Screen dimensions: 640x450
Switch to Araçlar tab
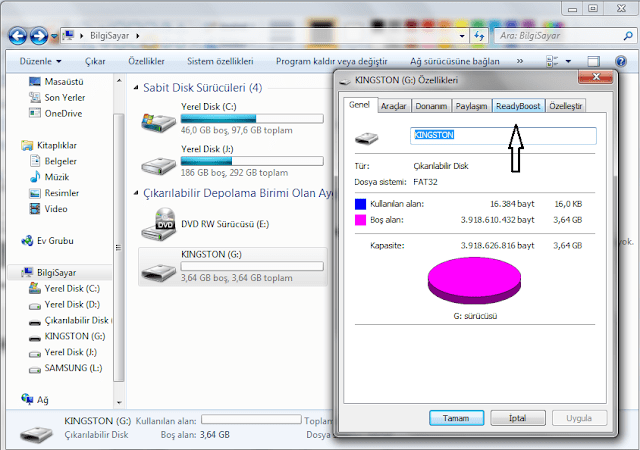[x=393, y=106]
